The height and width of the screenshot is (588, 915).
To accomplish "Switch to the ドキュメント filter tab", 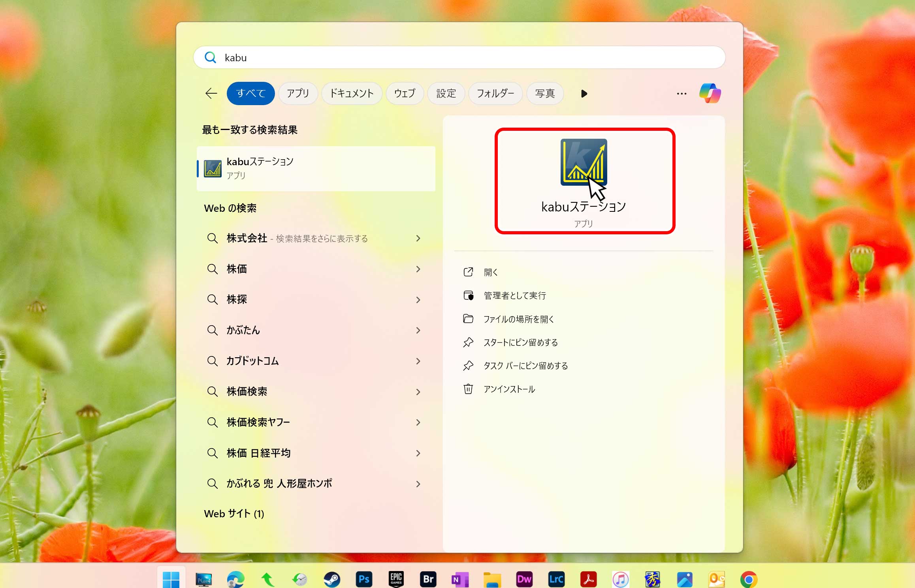I will pyautogui.click(x=352, y=94).
